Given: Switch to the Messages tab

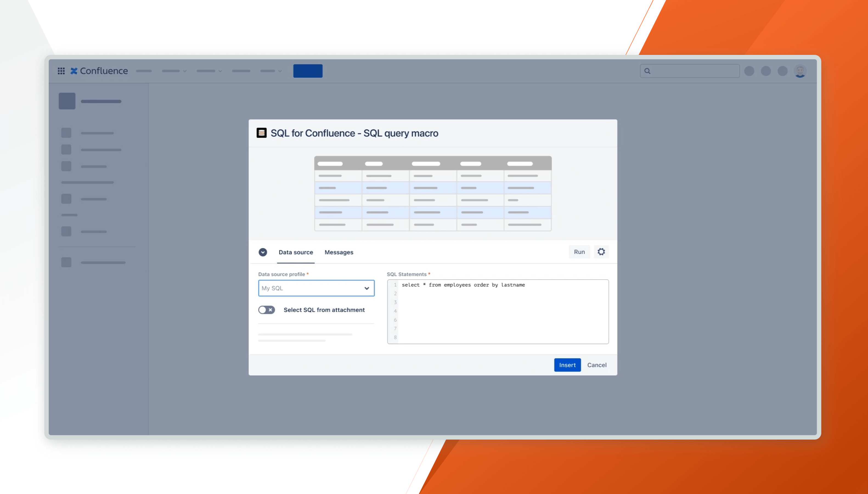Looking at the screenshot, I should tap(339, 252).
